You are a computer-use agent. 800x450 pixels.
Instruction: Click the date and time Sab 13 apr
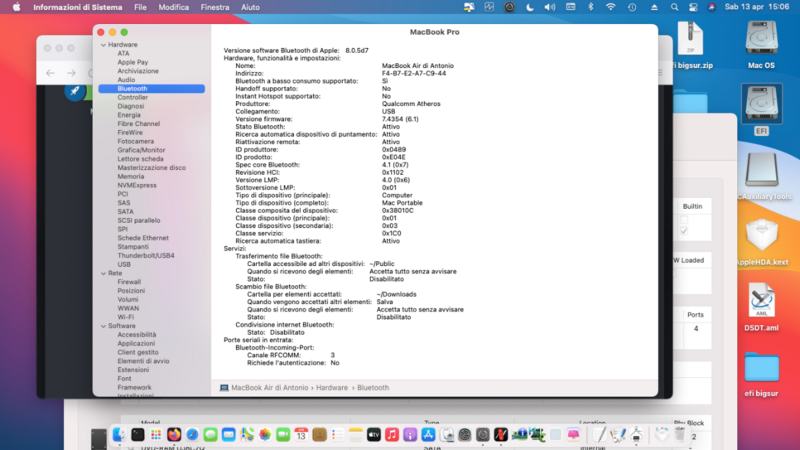click(757, 7)
